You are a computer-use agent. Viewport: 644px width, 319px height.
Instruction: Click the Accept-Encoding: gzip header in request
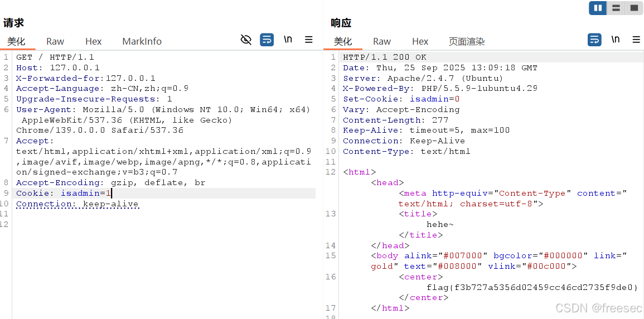pyautogui.click(x=110, y=183)
